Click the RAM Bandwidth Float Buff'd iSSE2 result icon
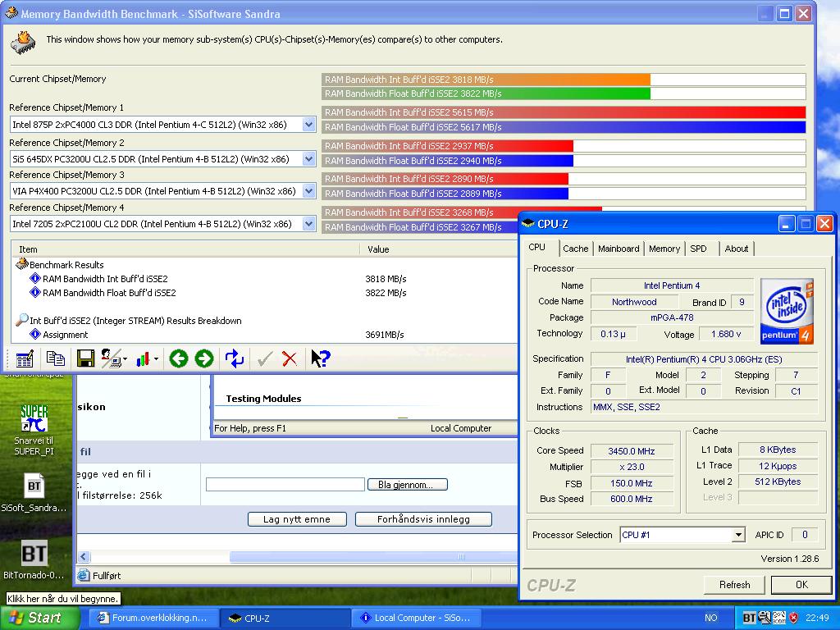The height and width of the screenshot is (630, 840). (x=35, y=293)
